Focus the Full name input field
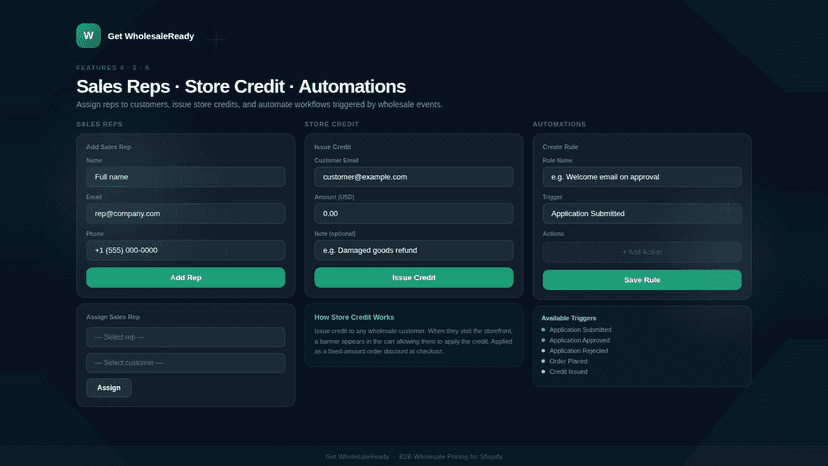Screen dimensions: 828x466 pos(185,177)
